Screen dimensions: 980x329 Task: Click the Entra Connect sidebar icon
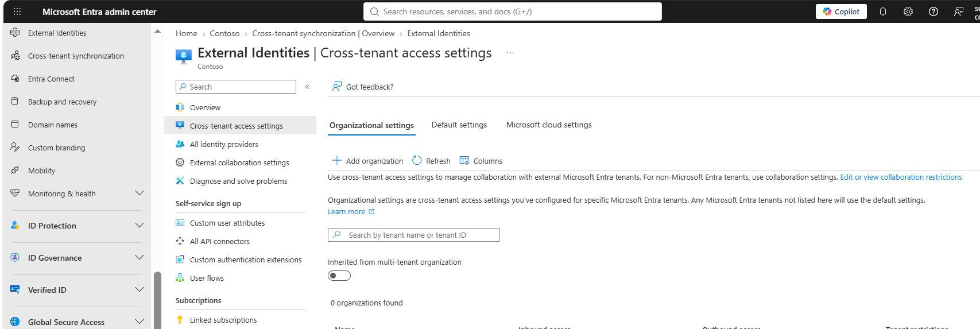point(15,79)
